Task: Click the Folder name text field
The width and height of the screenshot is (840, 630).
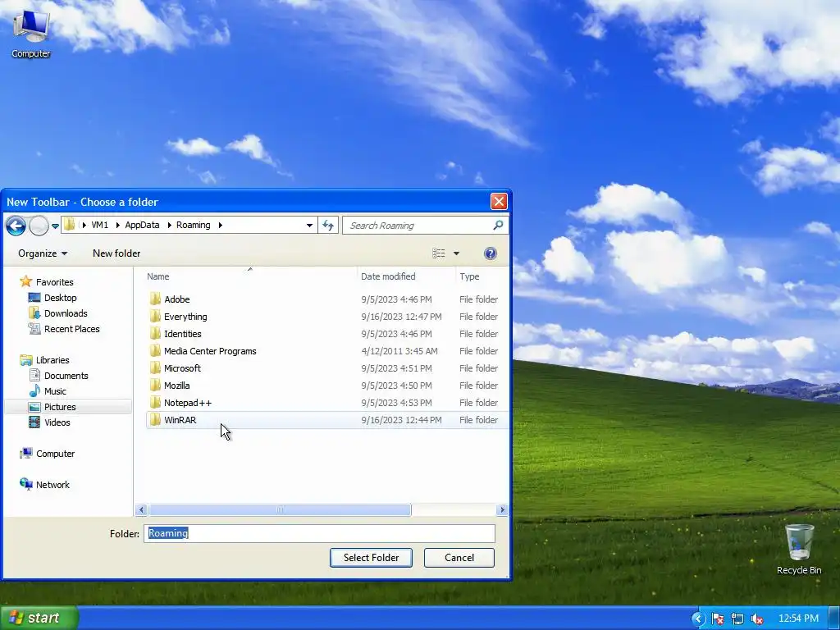Action: coord(319,533)
